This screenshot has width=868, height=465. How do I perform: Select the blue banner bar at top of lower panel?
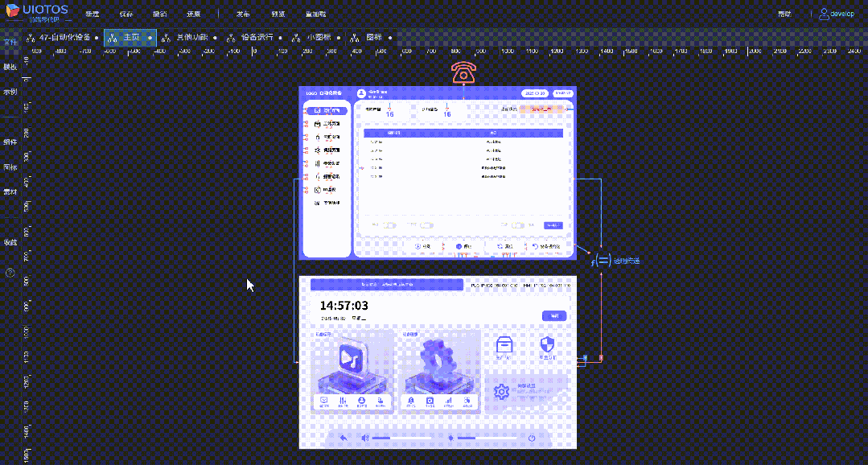(386, 285)
